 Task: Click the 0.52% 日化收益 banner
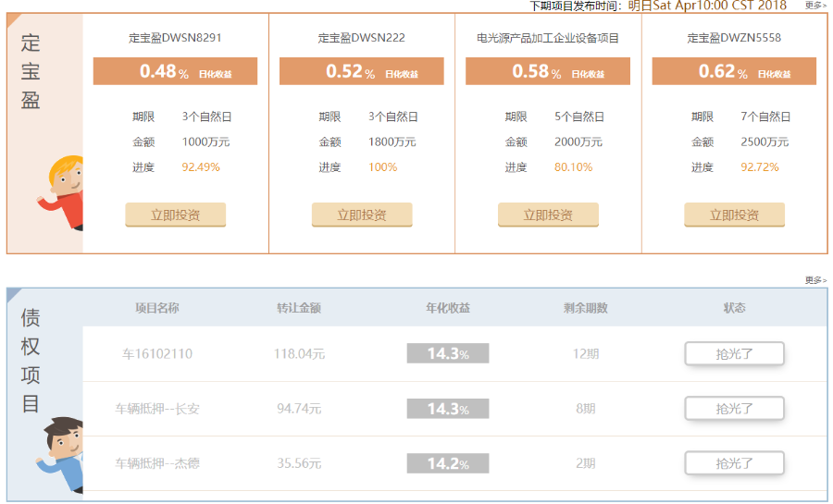pyautogui.click(x=362, y=71)
